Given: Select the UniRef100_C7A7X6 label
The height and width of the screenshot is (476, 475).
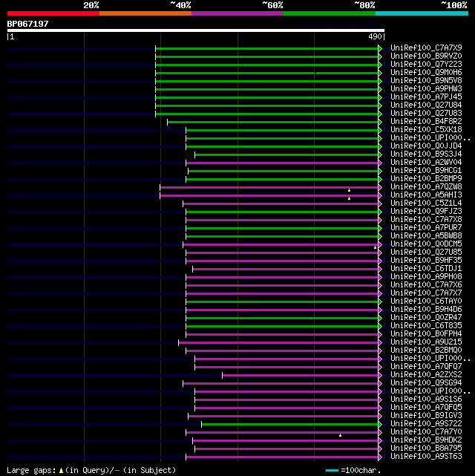Looking at the screenshot, I should pos(426,285).
